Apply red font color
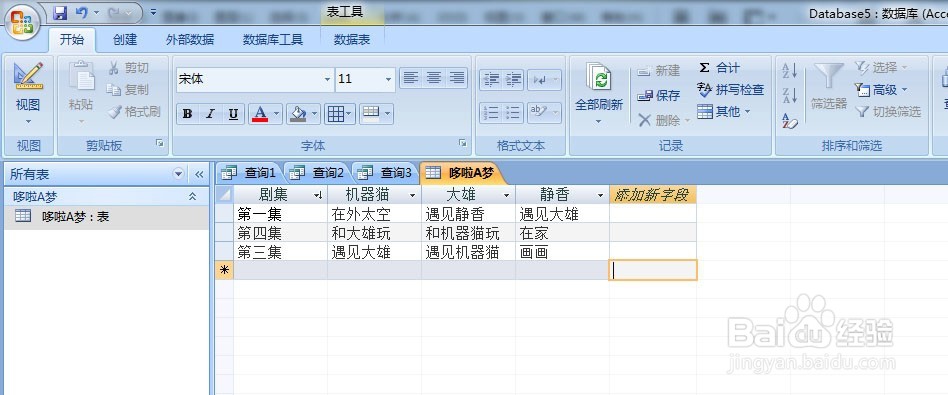948x395 pixels. [260, 114]
